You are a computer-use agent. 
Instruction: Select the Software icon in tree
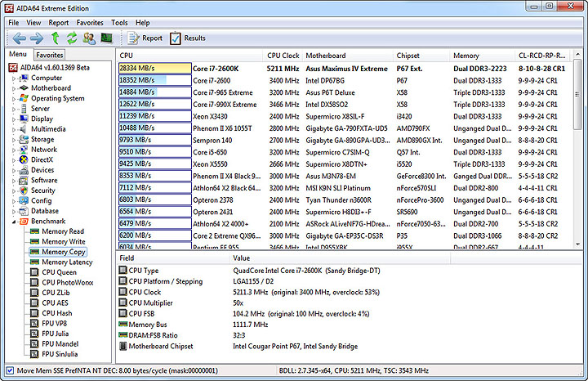point(24,180)
